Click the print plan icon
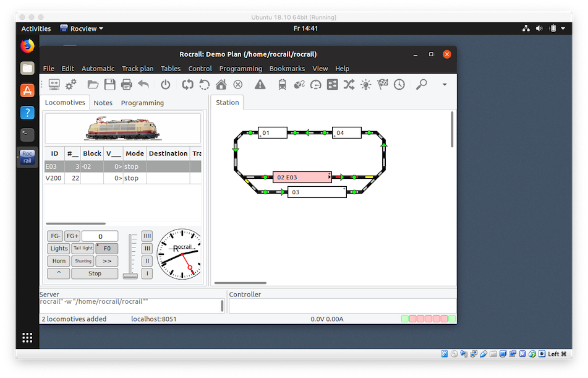This screenshot has width=588, height=378. (x=127, y=85)
